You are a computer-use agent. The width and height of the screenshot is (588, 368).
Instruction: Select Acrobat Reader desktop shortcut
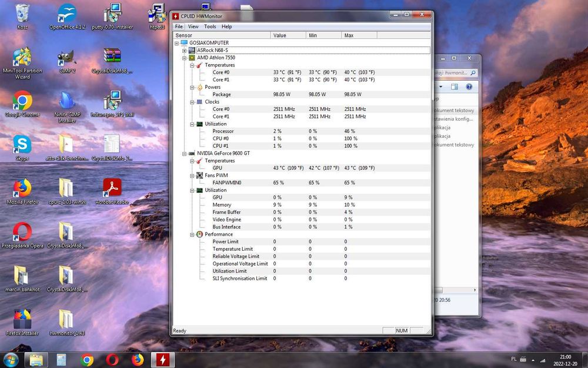tap(112, 191)
